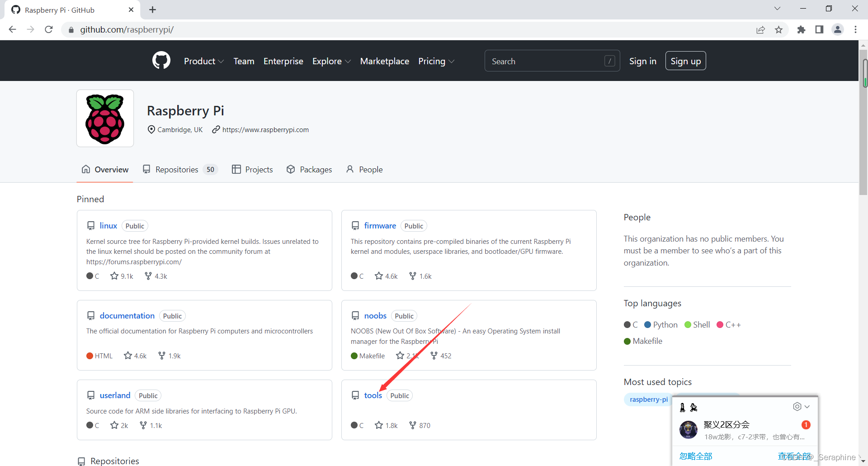Open Chrome three-dot menu

[x=855, y=29]
